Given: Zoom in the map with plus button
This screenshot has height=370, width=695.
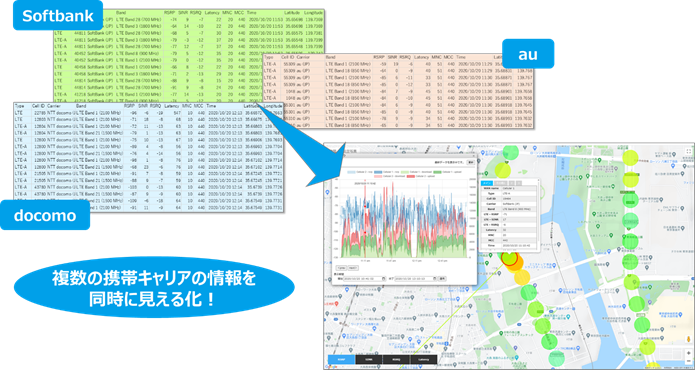Looking at the screenshot, I should coord(688,353).
